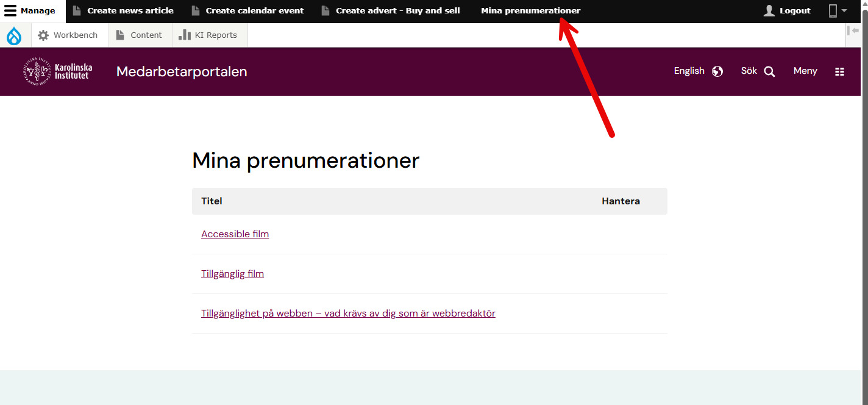
Task: Open the Accessible film link
Action: pos(235,234)
